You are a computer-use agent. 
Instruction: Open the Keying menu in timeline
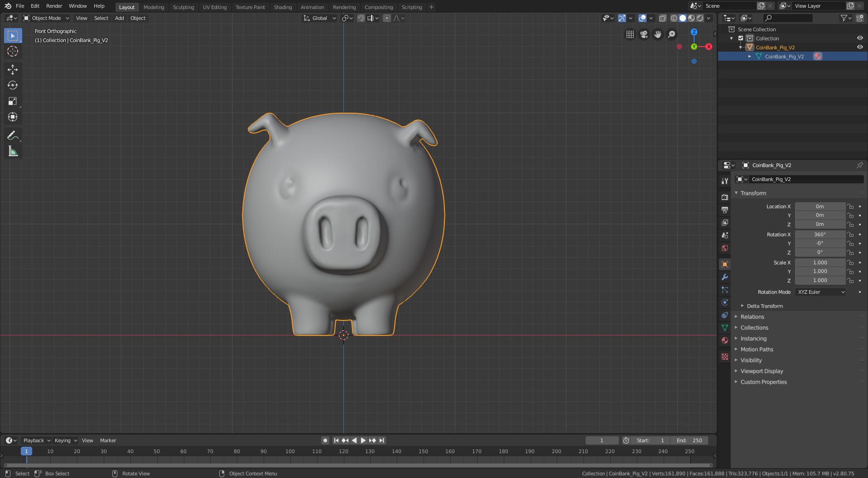tap(65, 440)
